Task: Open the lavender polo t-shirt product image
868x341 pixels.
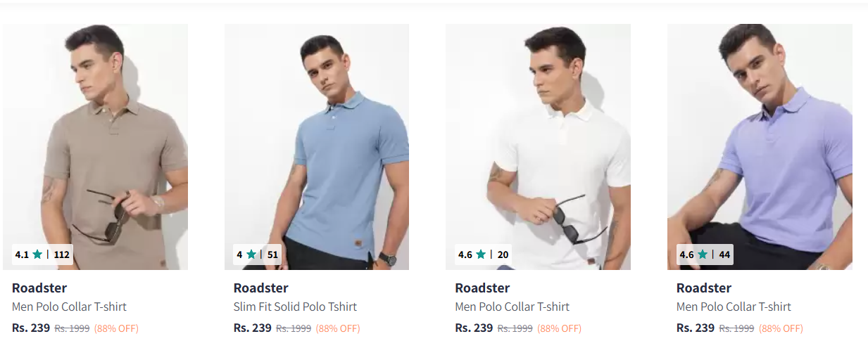Action: tap(760, 141)
